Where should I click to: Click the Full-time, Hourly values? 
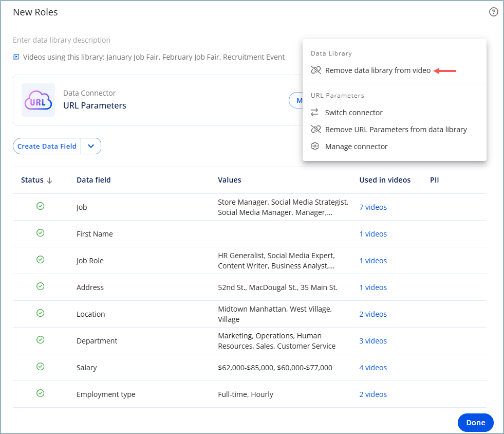click(x=246, y=394)
